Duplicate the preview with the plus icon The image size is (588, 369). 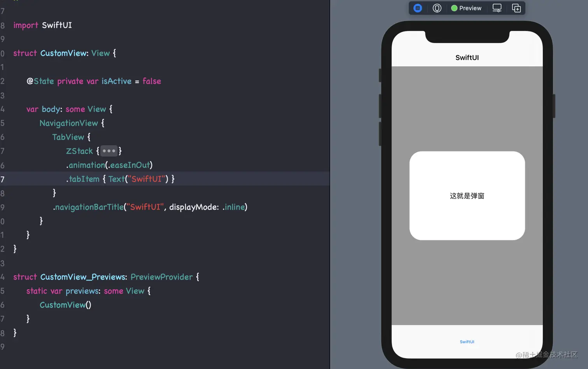(516, 8)
